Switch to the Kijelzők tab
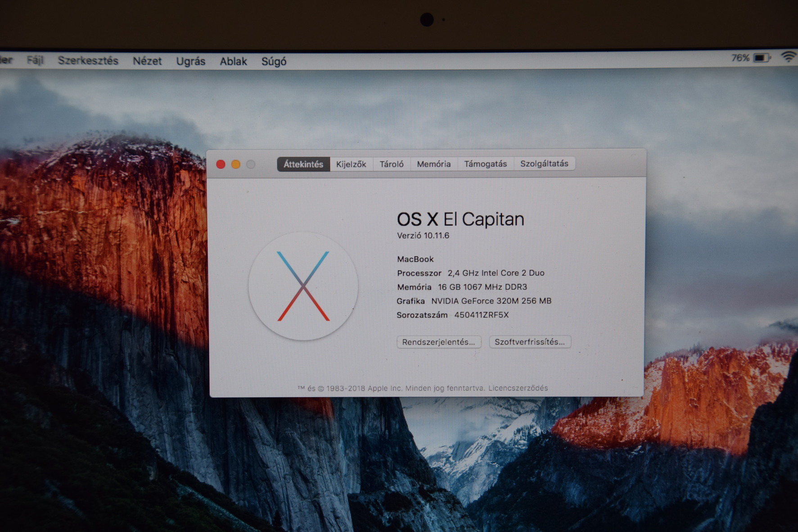Viewport: 798px width, 532px height. coord(351,164)
